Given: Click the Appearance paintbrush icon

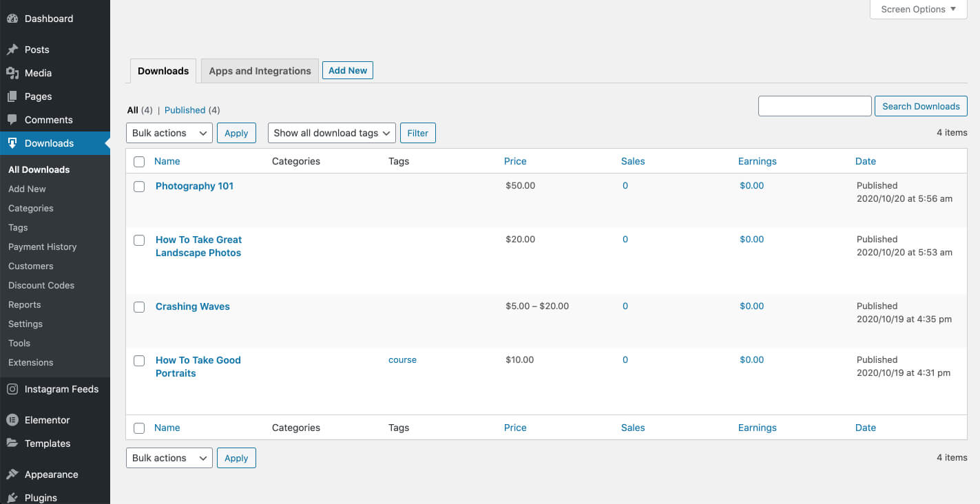Looking at the screenshot, I should click(12, 474).
